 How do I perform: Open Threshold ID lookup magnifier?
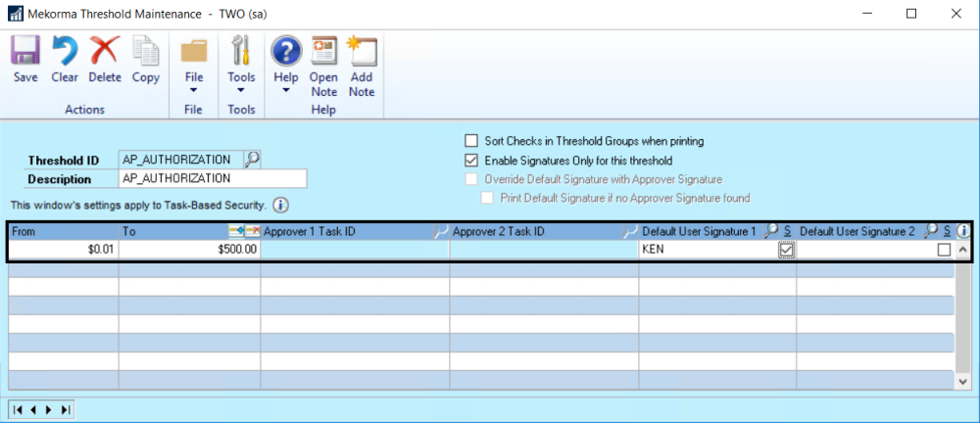pyautogui.click(x=252, y=160)
